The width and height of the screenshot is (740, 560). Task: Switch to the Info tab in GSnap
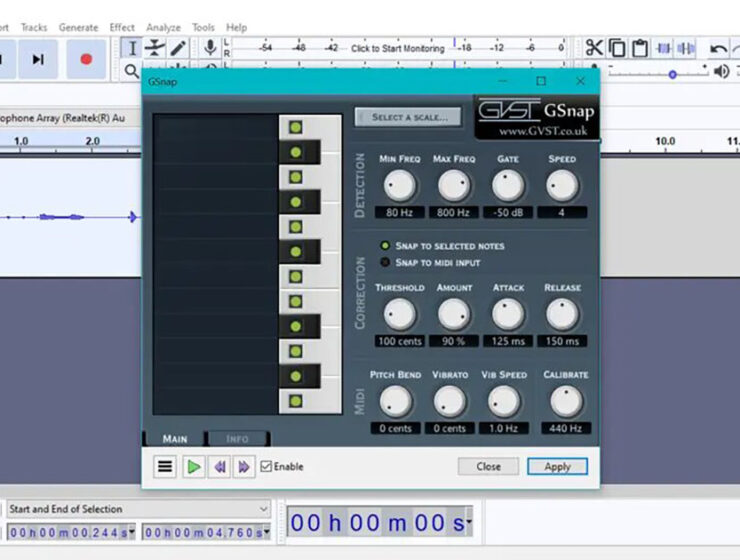pyautogui.click(x=237, y=439)
